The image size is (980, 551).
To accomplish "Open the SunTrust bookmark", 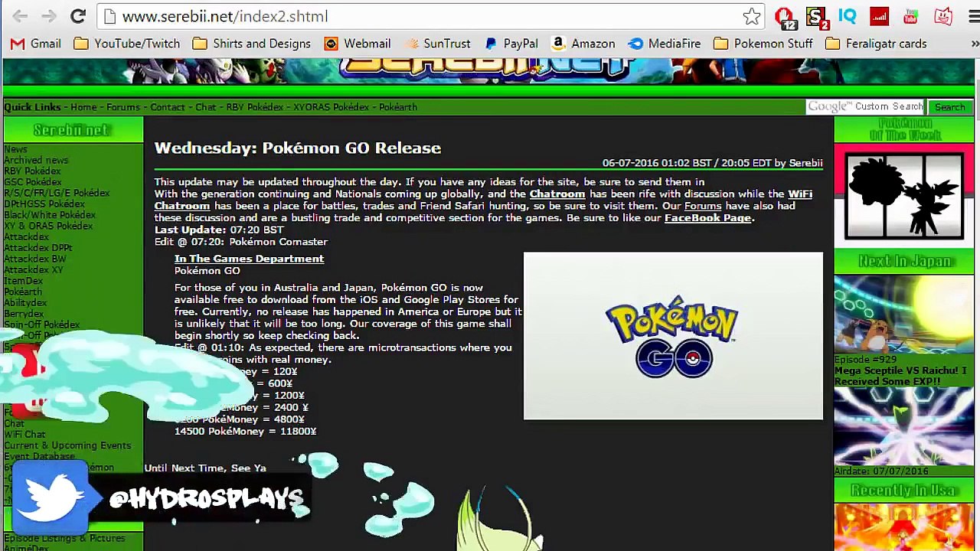I will [437, 44].
